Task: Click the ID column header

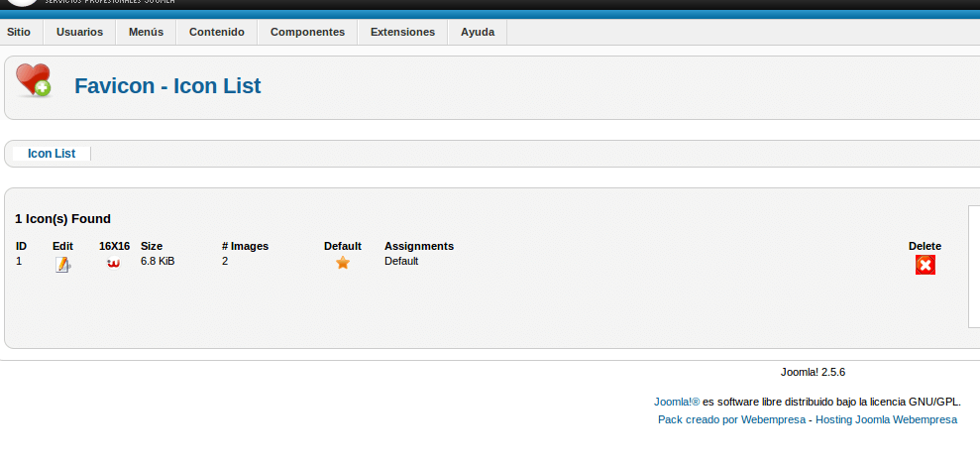Action: pos(21,247)
